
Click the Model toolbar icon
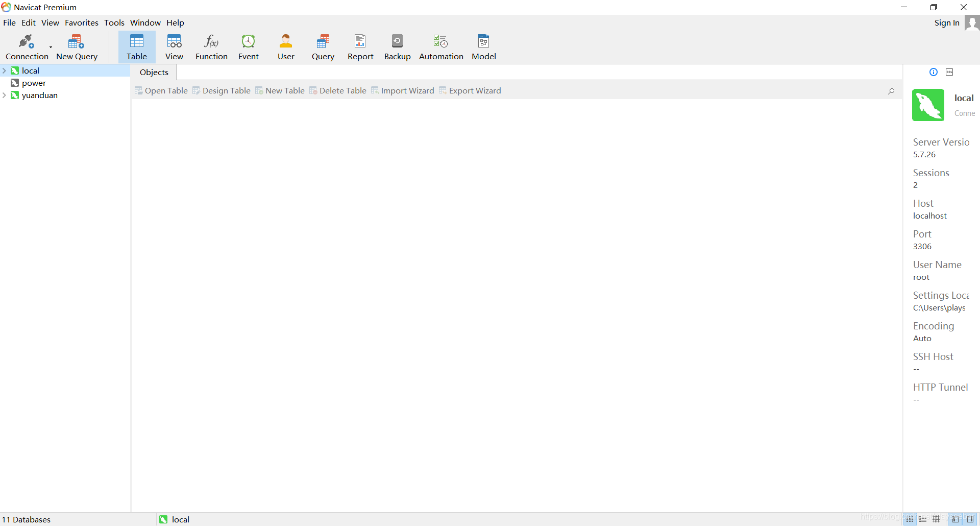coord(483,47)
